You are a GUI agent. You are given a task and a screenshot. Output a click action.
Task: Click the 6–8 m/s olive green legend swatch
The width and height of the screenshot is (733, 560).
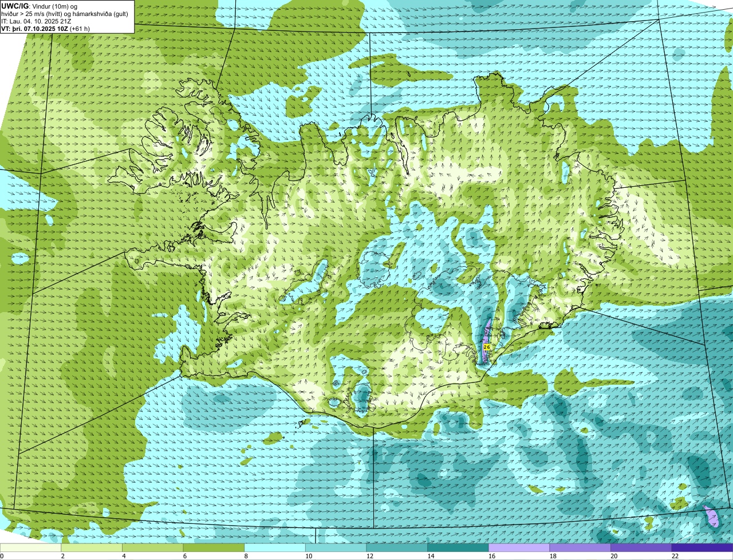point(214,547)
